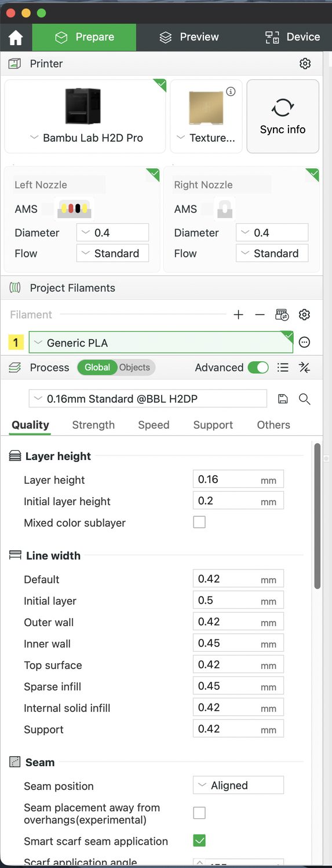Image resolution: width=332 pixels, height=868 pixels.
Task: Click the compare presets icon
Action: click(304, 367)
